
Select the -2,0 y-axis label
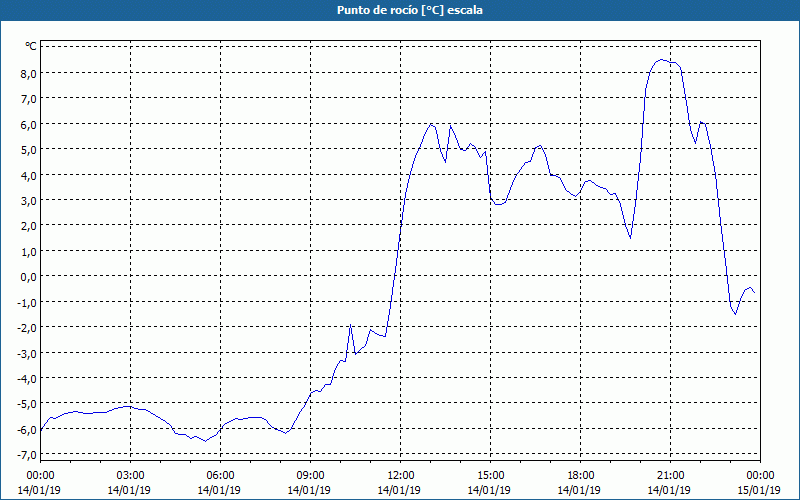click(x=27, y=328)
